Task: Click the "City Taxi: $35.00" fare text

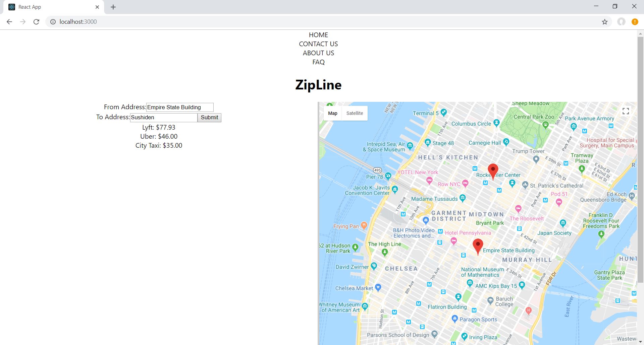Action: click(x=159, y=145)
